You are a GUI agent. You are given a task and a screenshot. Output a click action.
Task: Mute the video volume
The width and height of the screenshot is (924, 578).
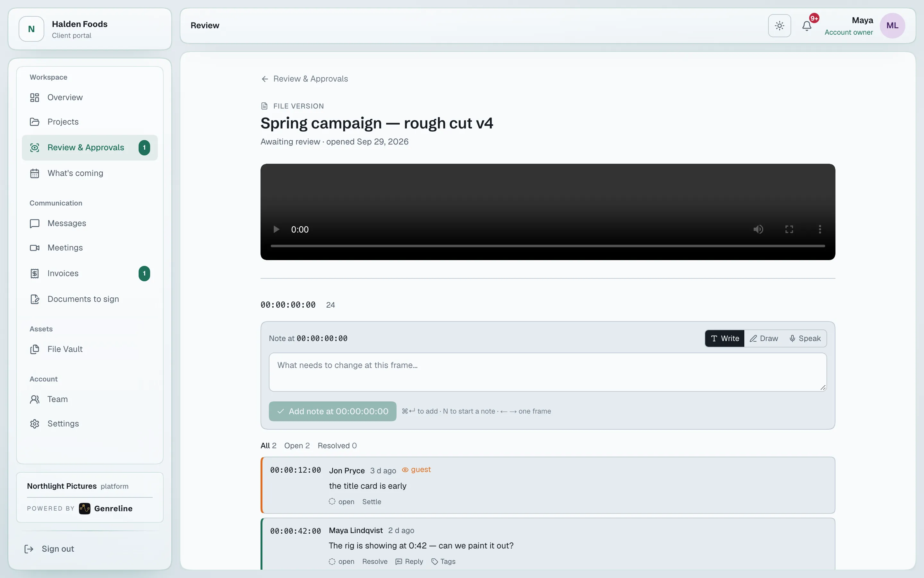point(758,229)
